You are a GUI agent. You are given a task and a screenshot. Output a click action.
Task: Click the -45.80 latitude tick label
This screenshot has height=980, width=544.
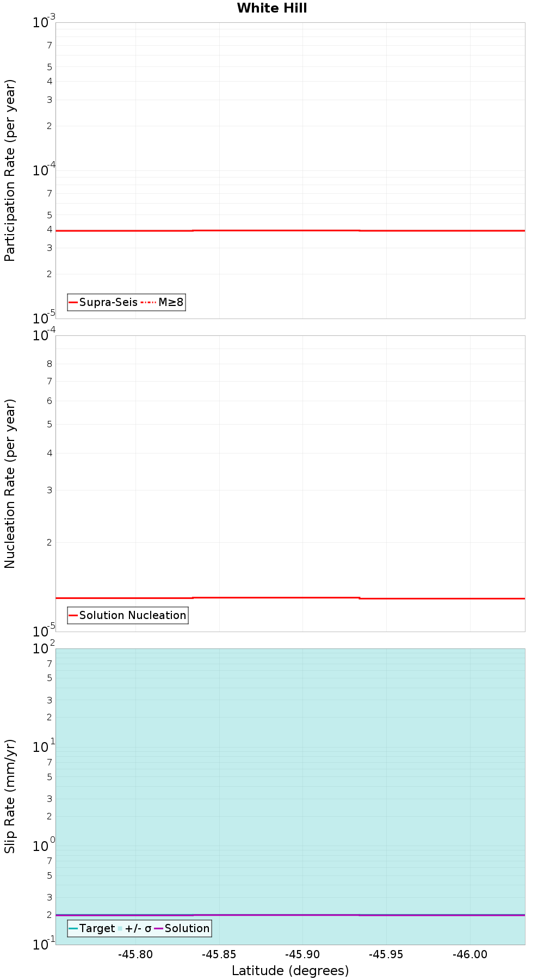(136, 954)
